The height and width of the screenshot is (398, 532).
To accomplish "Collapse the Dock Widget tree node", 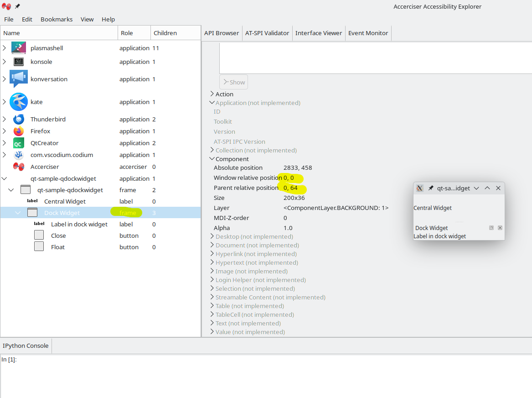I will coord(18,213).
